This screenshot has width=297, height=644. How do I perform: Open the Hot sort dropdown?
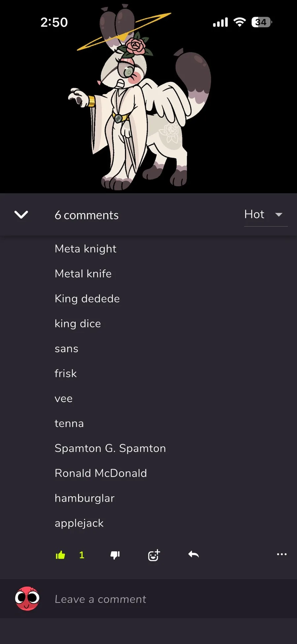(254, 214)
